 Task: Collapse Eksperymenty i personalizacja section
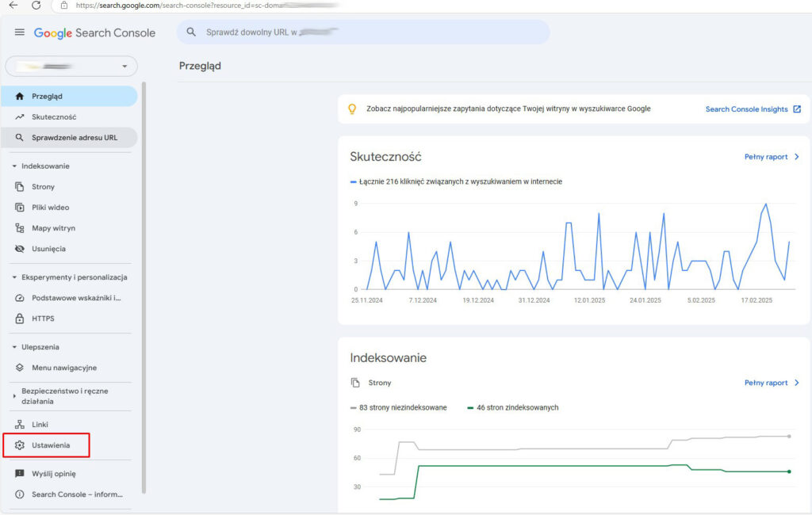pos(14,277)
